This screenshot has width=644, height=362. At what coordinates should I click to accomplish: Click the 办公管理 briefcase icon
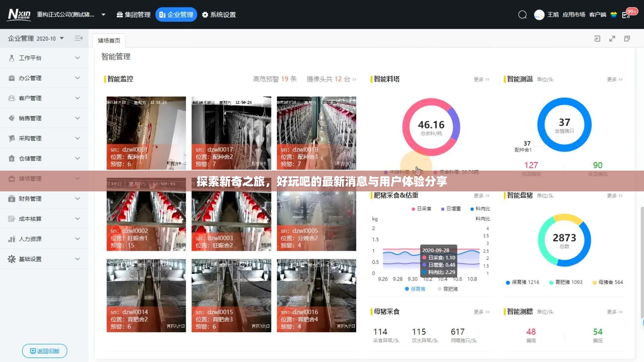(x=11, y=78)
